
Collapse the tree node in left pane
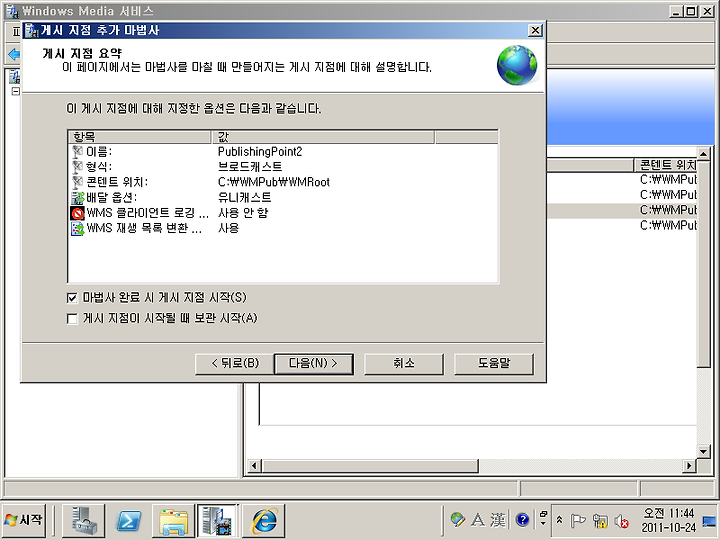[x=16, y=91]
